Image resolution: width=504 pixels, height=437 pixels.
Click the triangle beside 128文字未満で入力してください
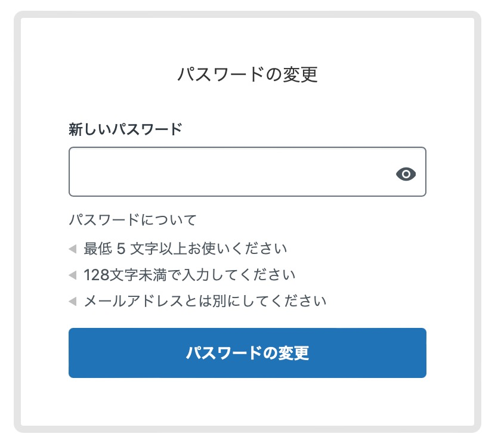pyautogui.click(x=73, y=275)
